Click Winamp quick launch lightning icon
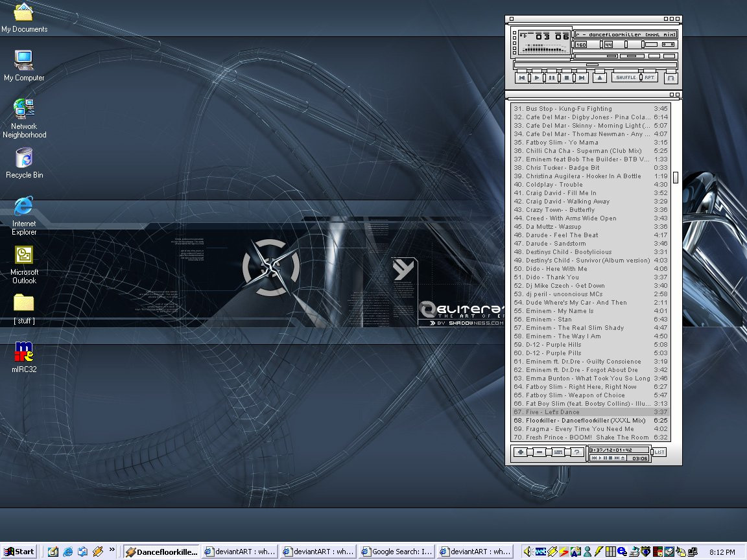This screenshot has height=560, width=747. point(98,552)
